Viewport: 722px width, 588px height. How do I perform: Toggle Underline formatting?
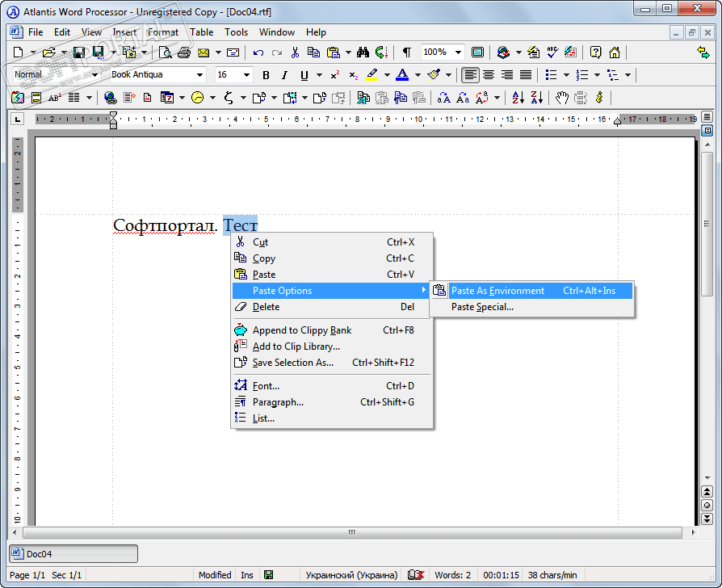(x=304, y=75)
